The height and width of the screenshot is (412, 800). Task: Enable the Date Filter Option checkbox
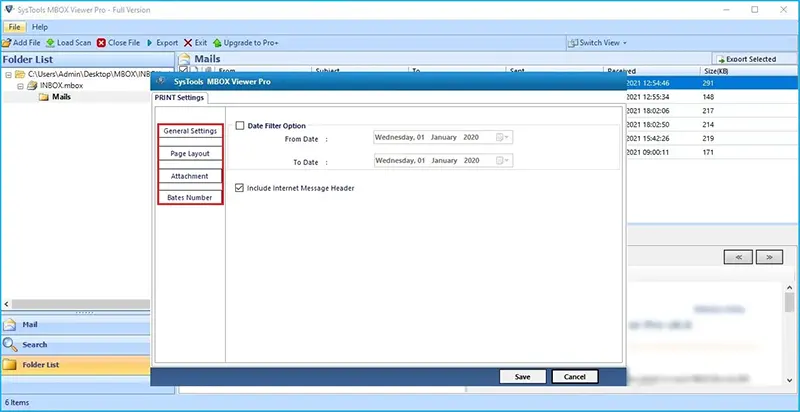click(240, 126)
